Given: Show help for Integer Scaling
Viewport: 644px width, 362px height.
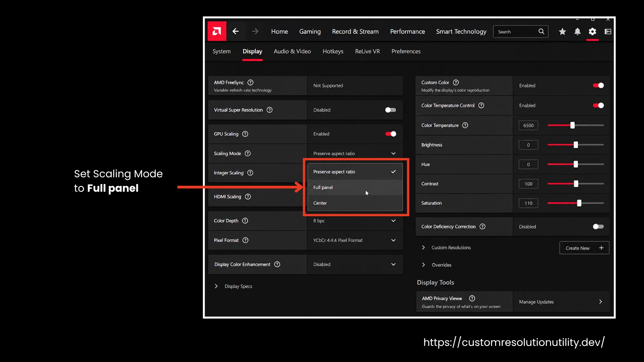Looking at the screenshot, I should [x=250, y=173].
